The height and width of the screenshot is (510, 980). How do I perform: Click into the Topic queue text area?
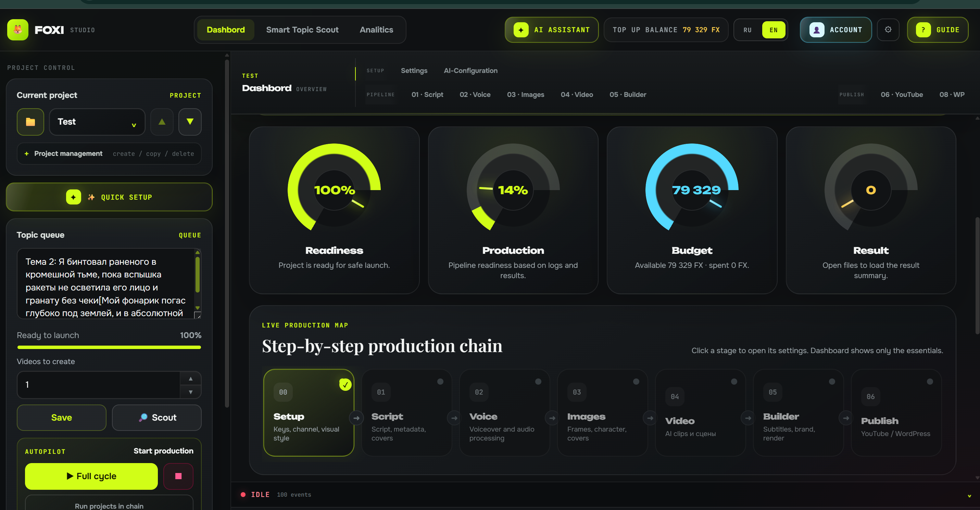point(106,284)
